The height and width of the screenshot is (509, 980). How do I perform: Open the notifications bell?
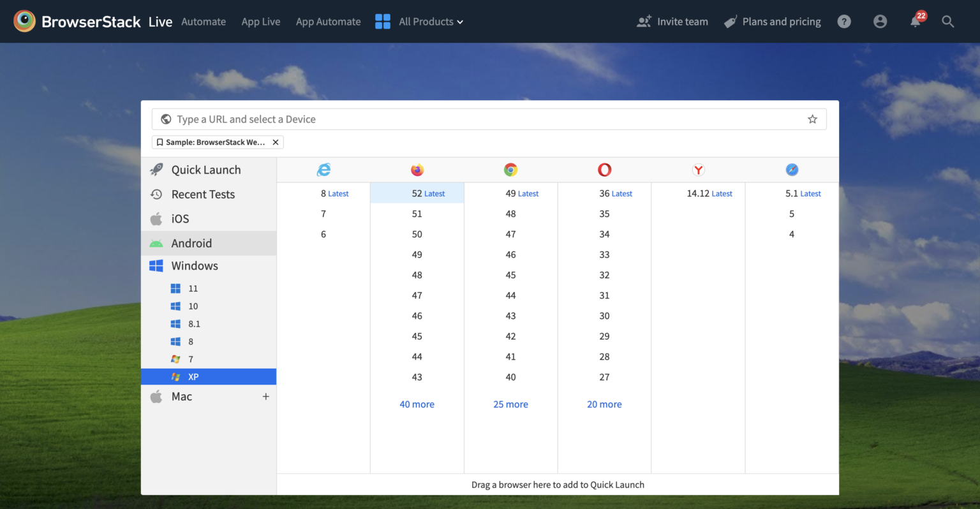[914, 21]
